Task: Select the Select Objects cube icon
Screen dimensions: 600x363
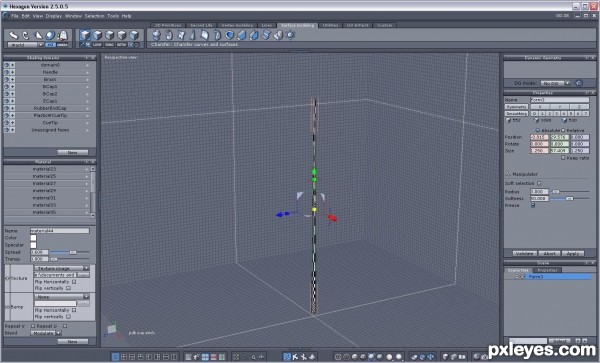Action: click(x=85, y=35)
